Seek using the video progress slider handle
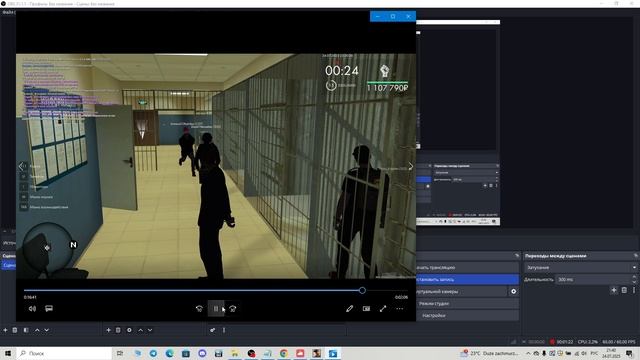640x360 pixels. coord(362,290)
